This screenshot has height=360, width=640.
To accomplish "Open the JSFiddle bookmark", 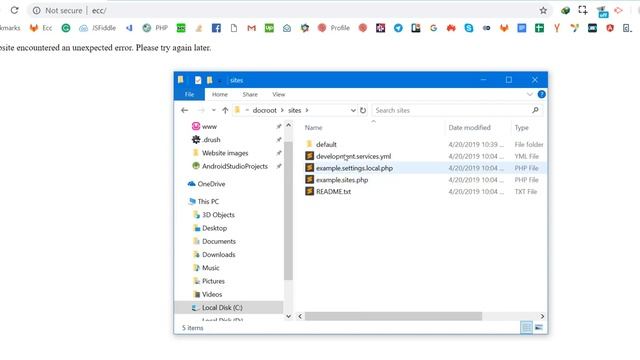I will pos(97,28).
